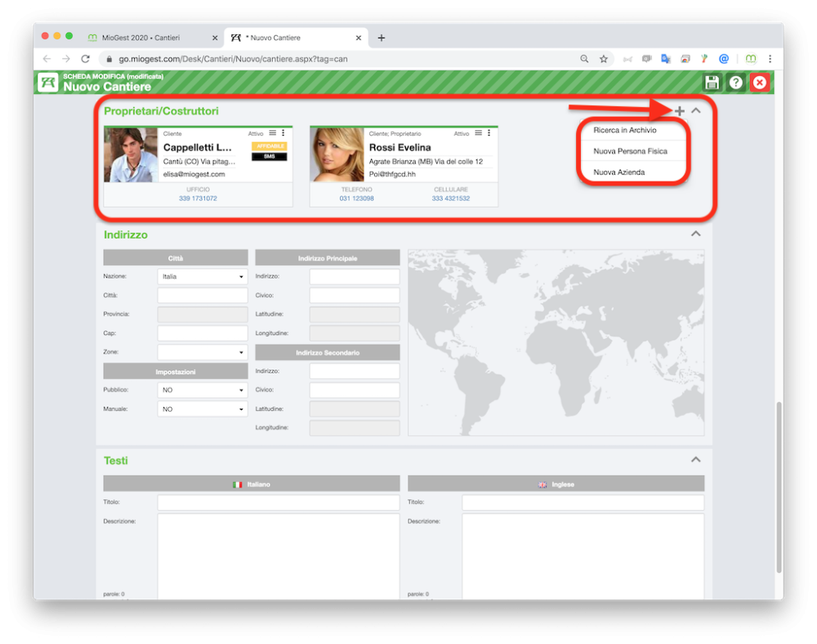Click the browser address bar URL

233,59
